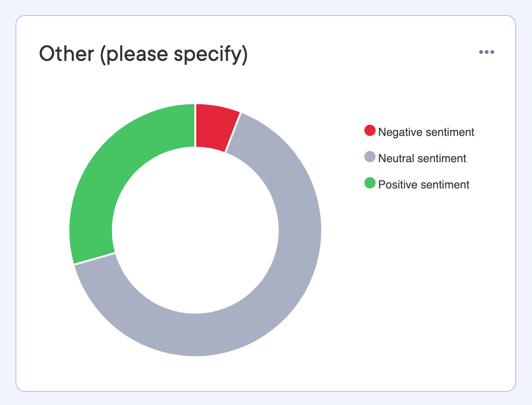Click the card's rounded outline border
Screen dimensions: 532x405
(16, 234)
